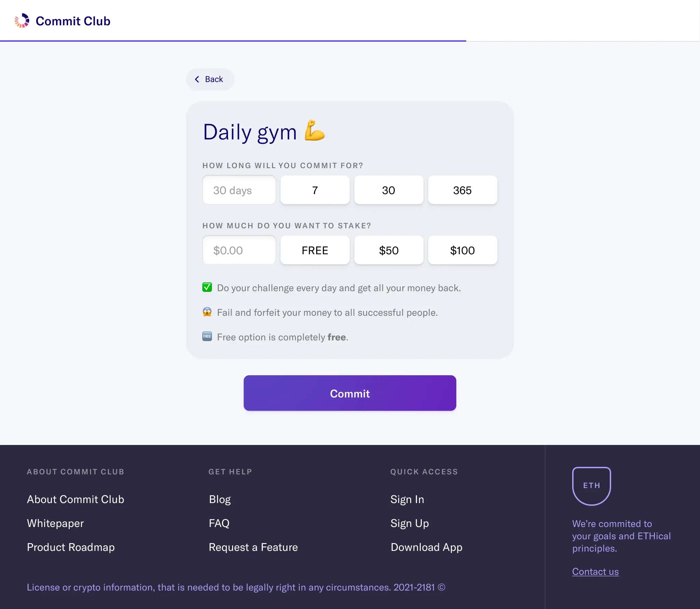Select the $100 stake amount
Screen dimensions: 700x609
462,249
